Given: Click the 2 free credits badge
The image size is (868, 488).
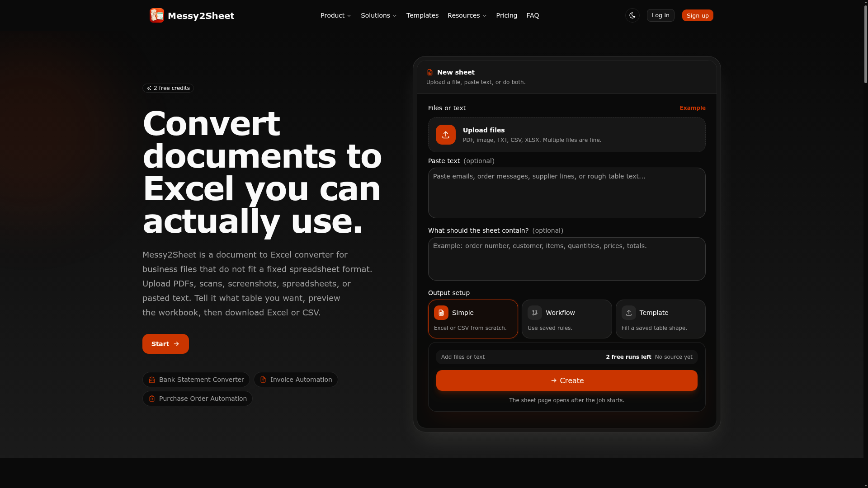Looking at the screenshot, I should click(x=168, y=88).
